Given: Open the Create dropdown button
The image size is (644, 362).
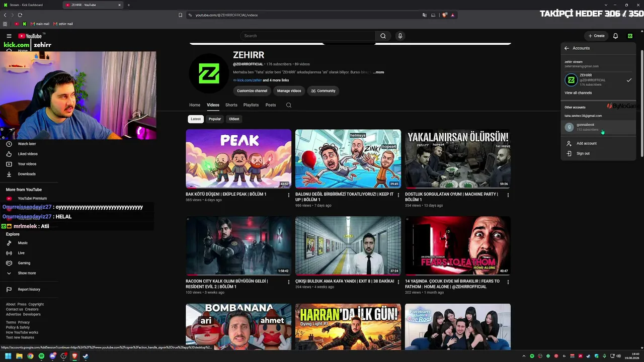Looking at the screenshot, I should 596,36.
